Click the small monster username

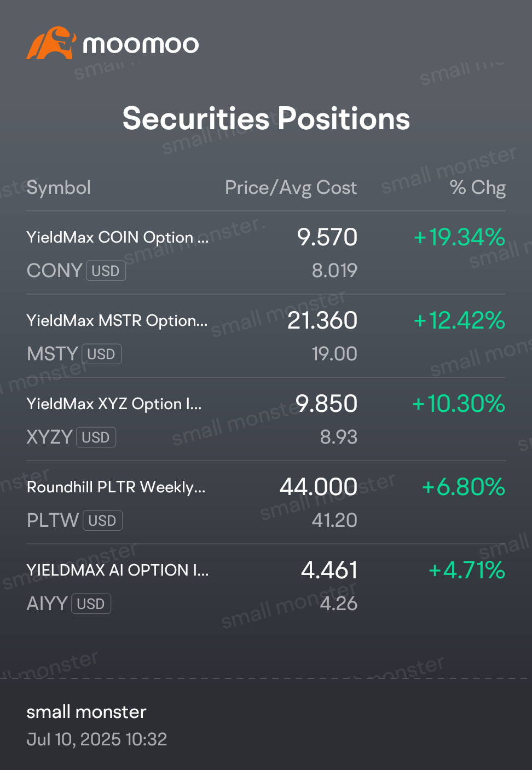(x=86, y=712)
